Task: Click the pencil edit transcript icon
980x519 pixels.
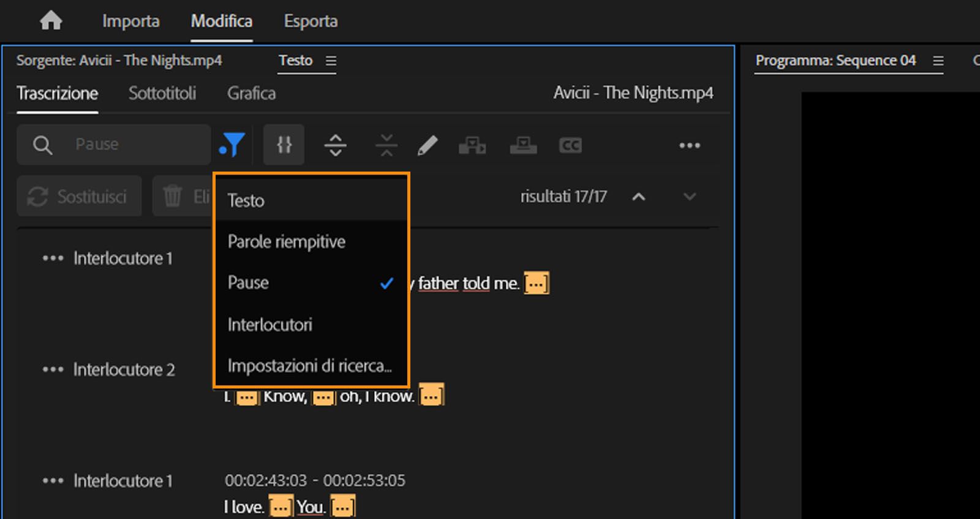Action: 428,146
